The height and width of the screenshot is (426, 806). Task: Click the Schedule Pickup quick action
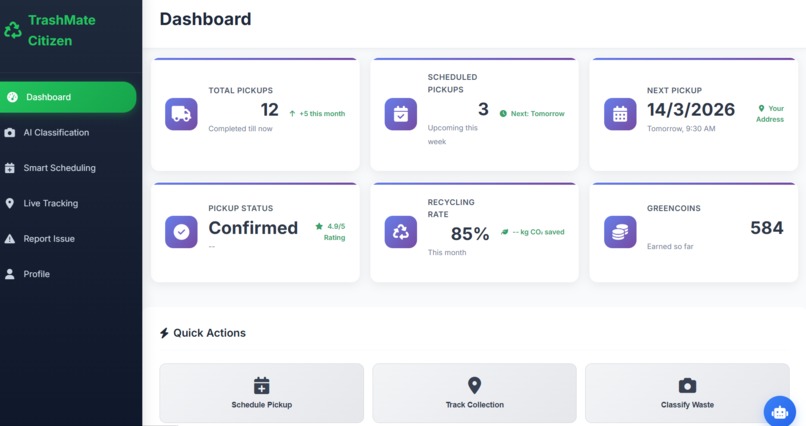click(x=262, y=393)
